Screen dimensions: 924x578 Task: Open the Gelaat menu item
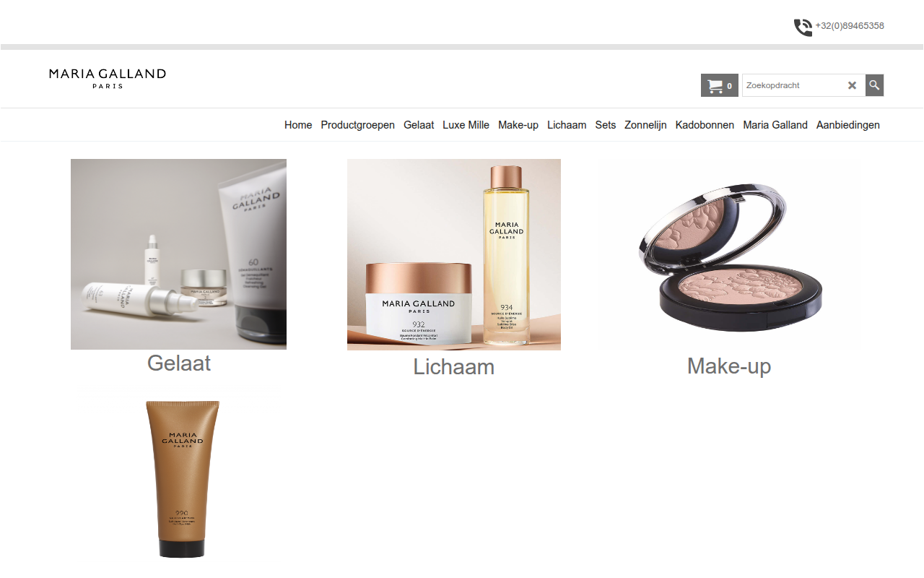click(419, 125)
